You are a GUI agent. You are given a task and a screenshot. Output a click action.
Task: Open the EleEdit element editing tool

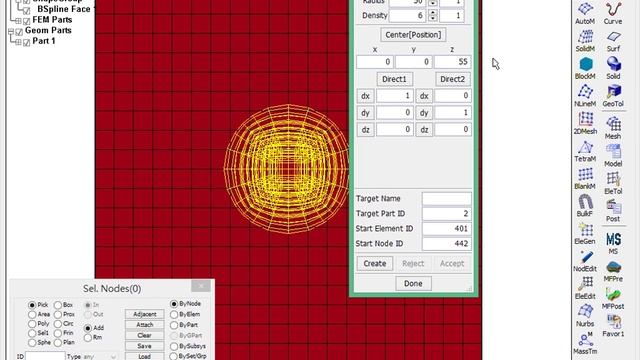click(x=585, y=289)
